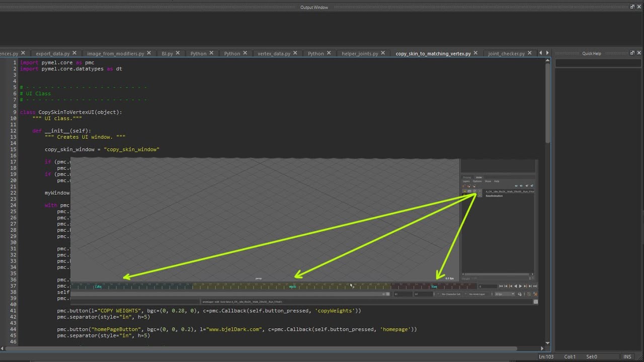Click the Sel:0 status bar entry
The image size is (644, 362).
point(592,357)
